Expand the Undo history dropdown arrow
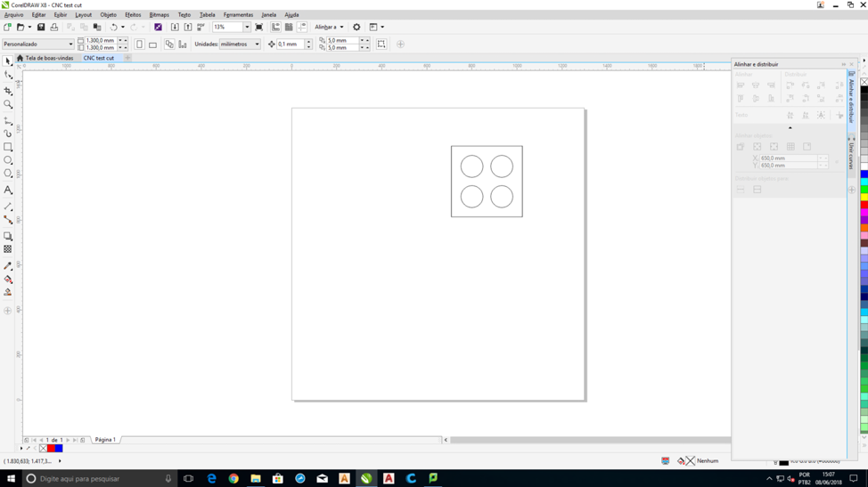Screen dimensions: 868x487 [x=123, y=27]
